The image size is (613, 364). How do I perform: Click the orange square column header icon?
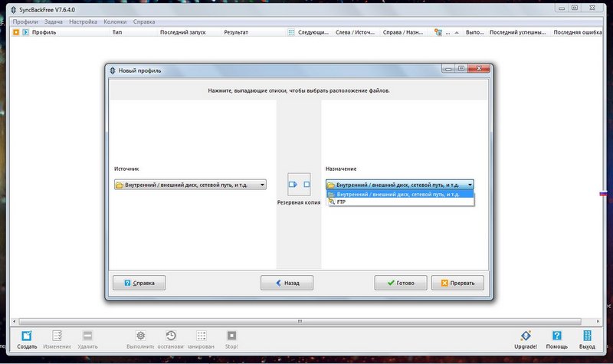[x=16, y=32]
